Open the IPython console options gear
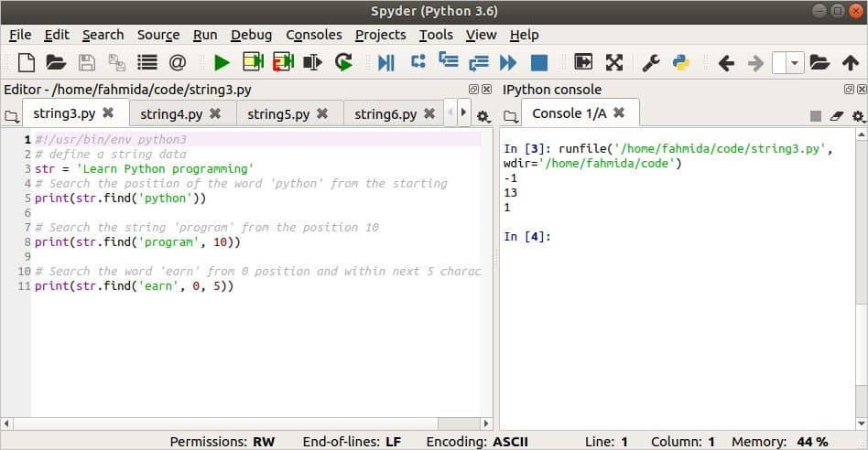Image resolution: width=868 pixels, height=450 pixels. (x=858, y=116)
